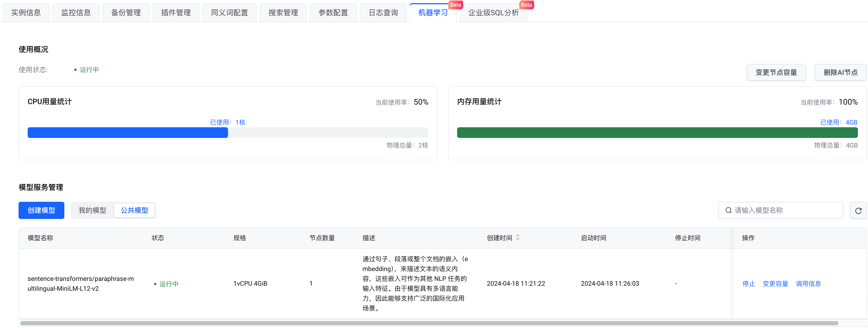Image resolution: width=868 pixels, height=328 pixels.
Task: Open the 同义词配置 tab
Action: point(229,13)
